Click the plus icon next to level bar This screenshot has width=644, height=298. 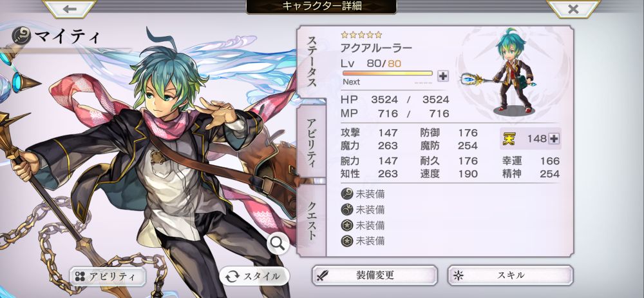coord(443,75)
